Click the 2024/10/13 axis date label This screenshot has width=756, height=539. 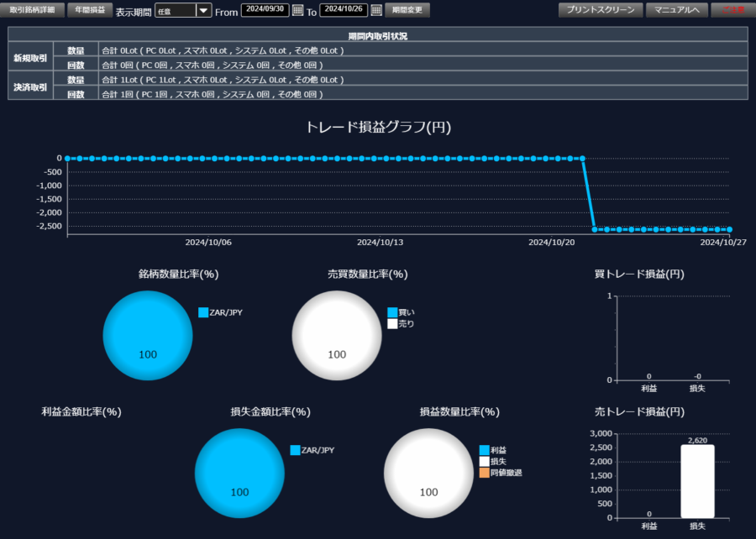(380, 243)
